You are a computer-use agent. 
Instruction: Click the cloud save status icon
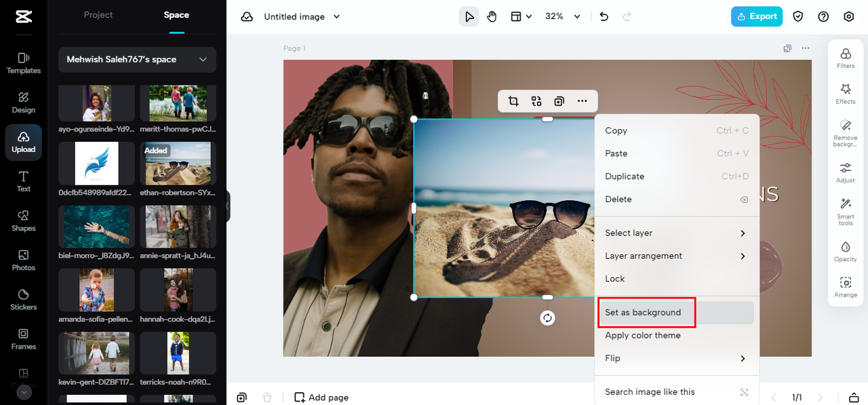tap(247, 16)
